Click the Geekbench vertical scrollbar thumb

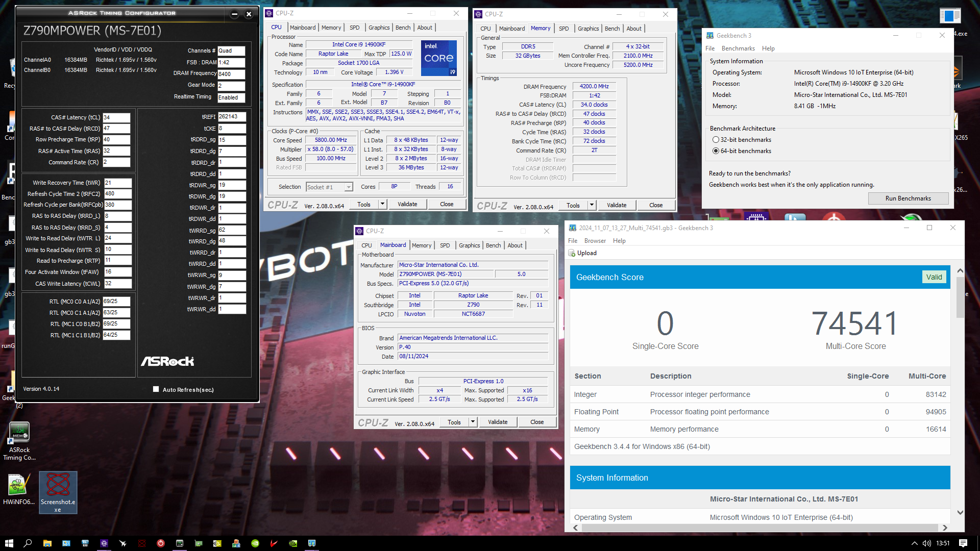(960, 297)
